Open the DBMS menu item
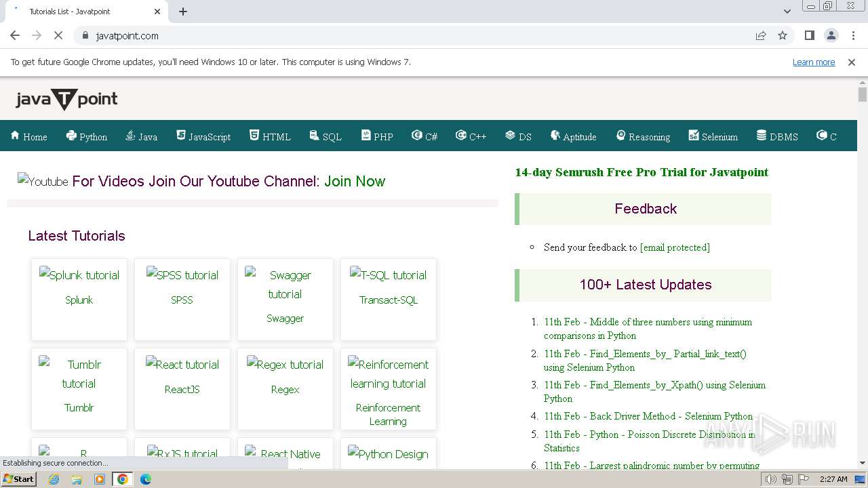The image size is (868, 488). click(x=777, y=136)
